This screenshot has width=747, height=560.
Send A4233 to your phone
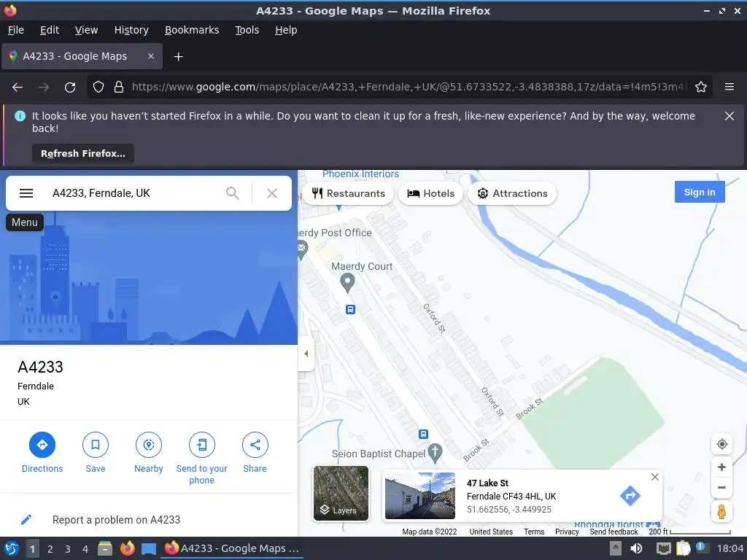[x=201, y=458]
